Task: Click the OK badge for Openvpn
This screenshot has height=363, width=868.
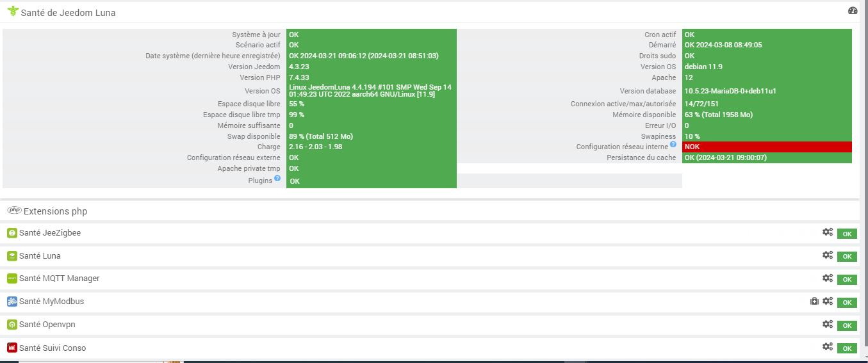Action: coord(847,325)
